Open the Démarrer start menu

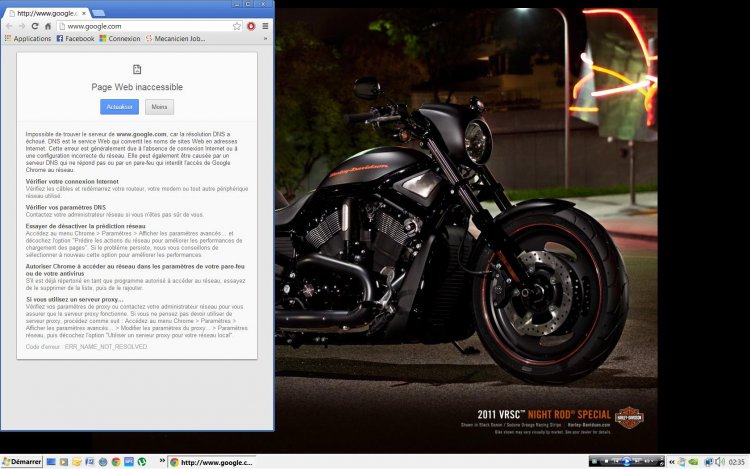click(x=22, y=462)
